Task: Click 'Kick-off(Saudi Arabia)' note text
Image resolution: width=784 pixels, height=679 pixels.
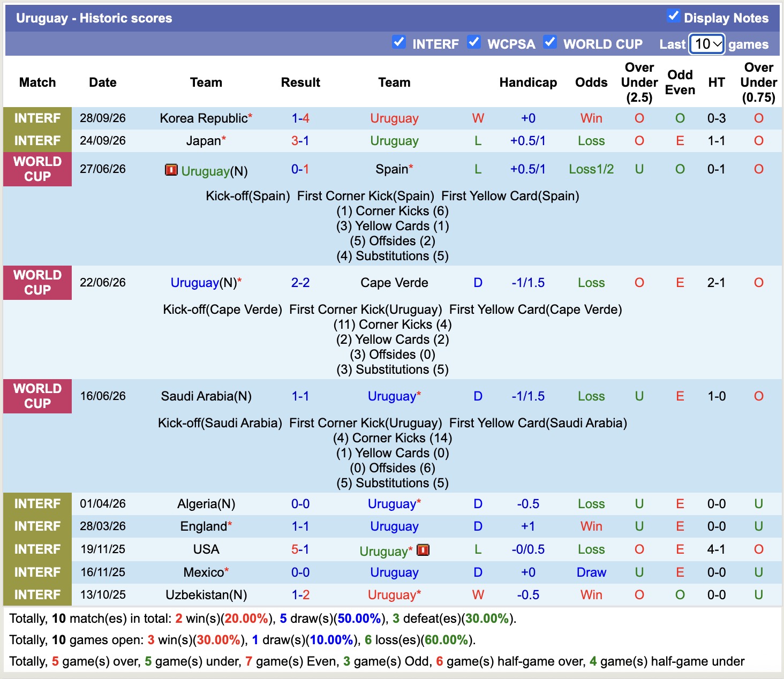Action: (220, 423)
